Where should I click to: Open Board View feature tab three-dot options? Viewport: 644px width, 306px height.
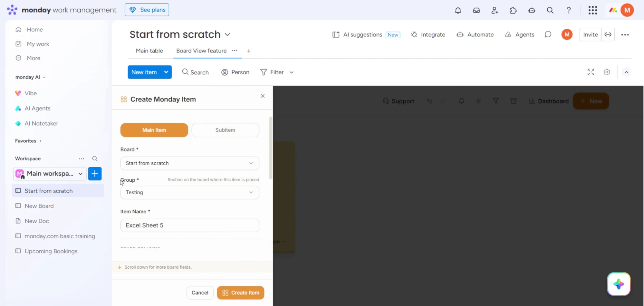pyautogui.click(x=235, y=51)
